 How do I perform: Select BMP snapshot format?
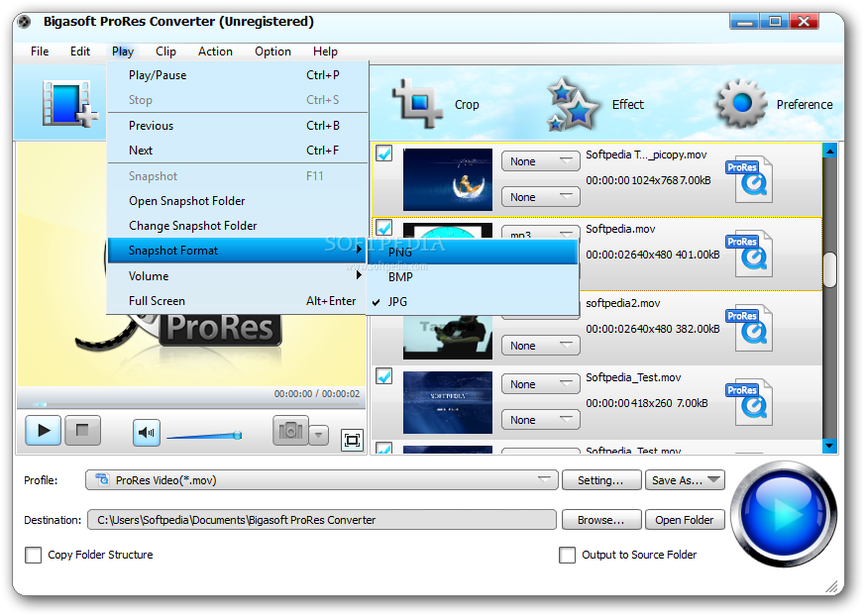474,277
